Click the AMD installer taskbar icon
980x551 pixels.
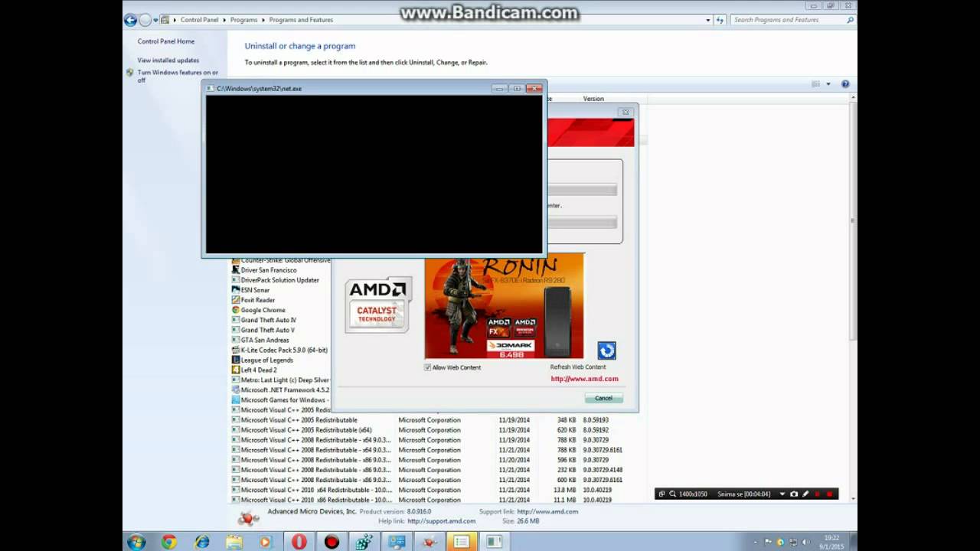(430, 542)
